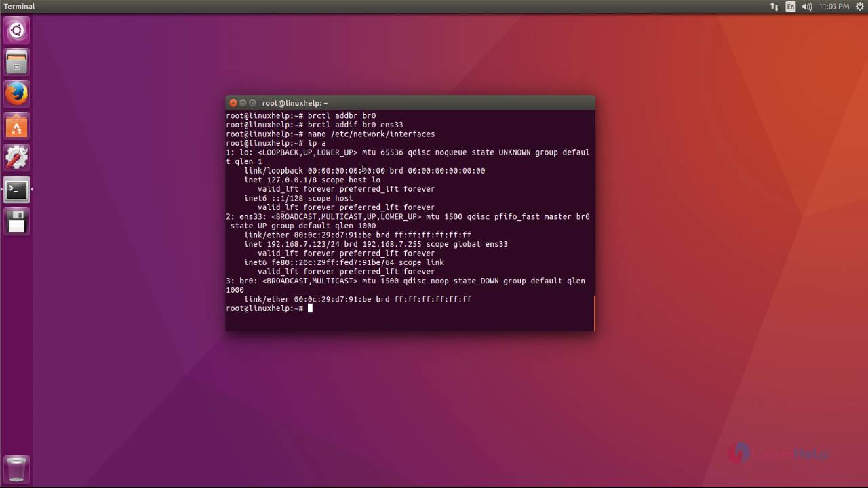Select the Terminal icon in launcher
The height and width of the screenshot is (488, 868).
pyautogui.click(x=16, y=190)
